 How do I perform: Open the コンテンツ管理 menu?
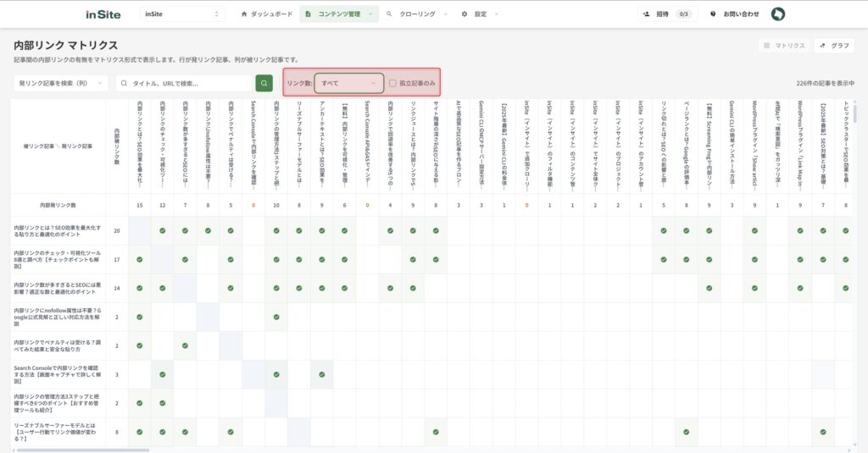pyautogui.click(x=339, y=14)
